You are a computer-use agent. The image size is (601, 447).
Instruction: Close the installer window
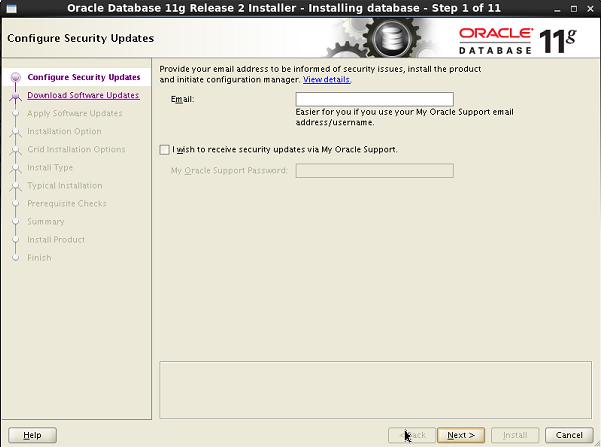click(590, 9)
